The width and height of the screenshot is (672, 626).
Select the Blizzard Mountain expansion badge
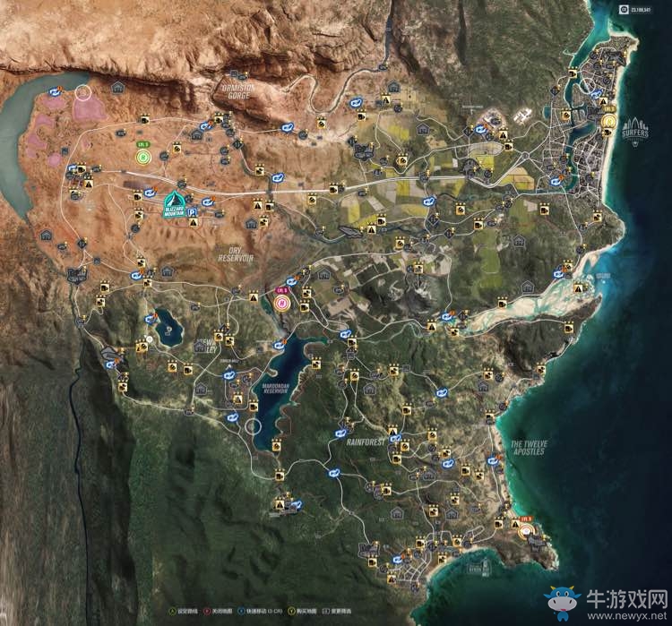pyautogui.click(x=175, y=205)
